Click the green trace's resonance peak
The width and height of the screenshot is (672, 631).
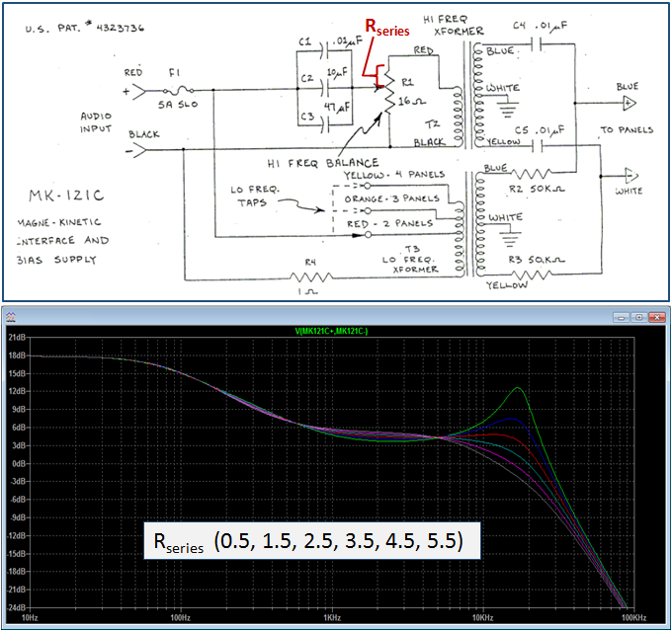click(x=518, y=388)
